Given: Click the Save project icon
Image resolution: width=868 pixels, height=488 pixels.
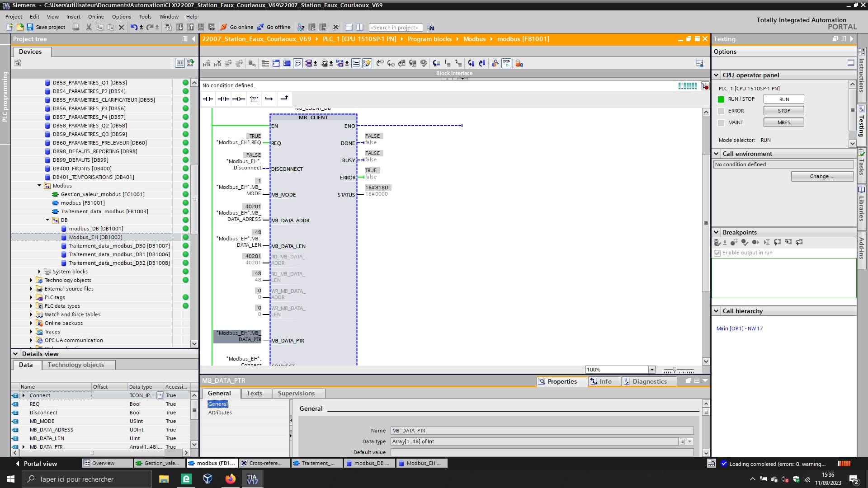Looking at the screenshot, I should (30, 27).
